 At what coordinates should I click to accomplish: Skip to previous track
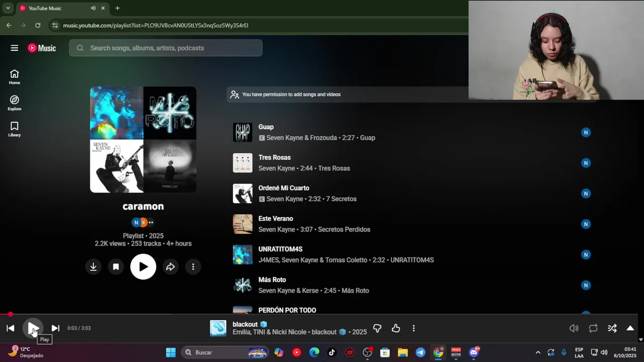[x=10, y=328]
